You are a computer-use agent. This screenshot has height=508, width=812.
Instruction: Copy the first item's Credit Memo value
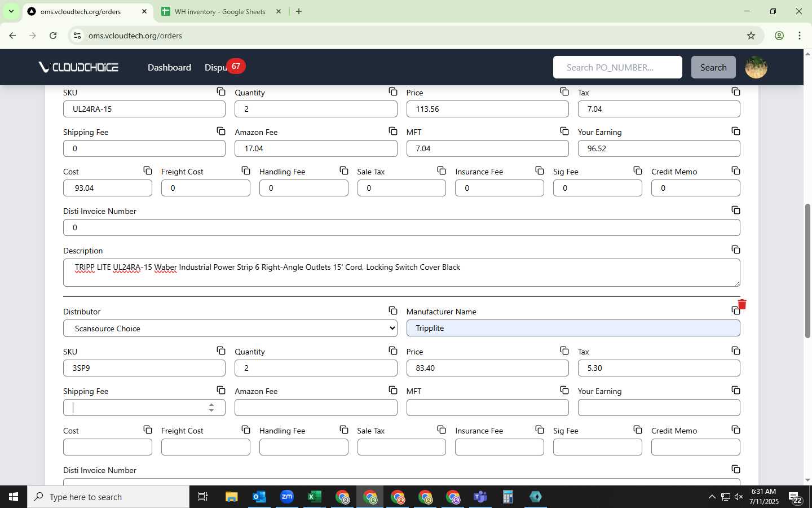pyautogui.click(x=736, y=170)
